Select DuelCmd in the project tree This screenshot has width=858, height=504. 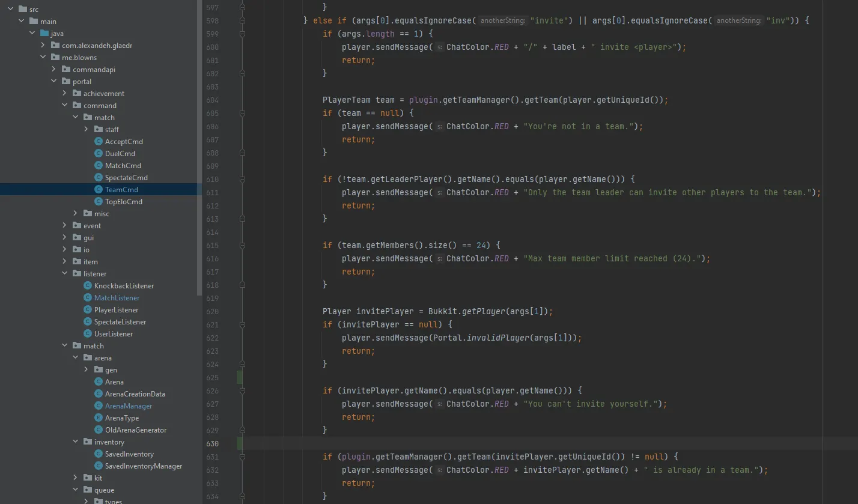(120, 154)
